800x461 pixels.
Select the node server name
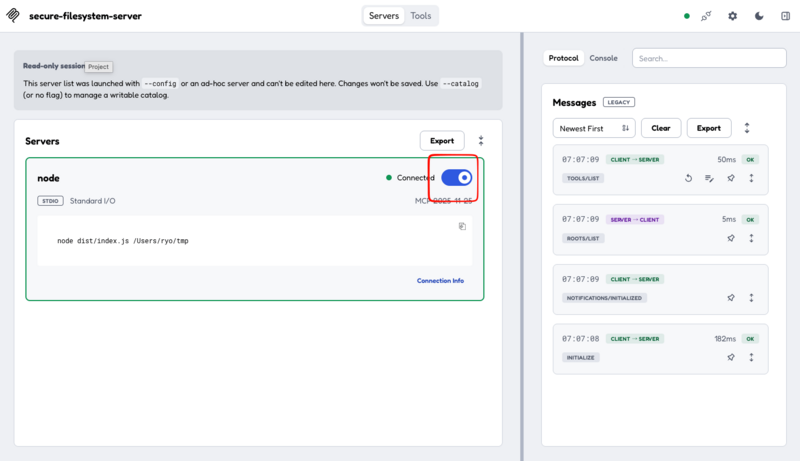tap(48, 178)
